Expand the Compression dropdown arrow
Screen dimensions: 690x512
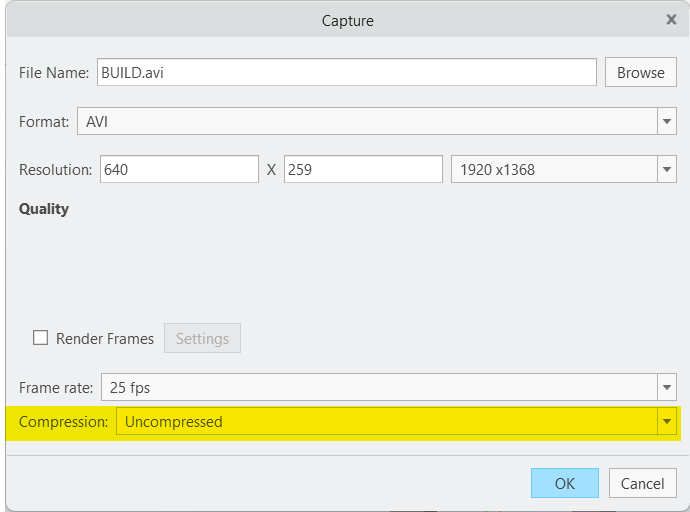click(x=667, y=422)
